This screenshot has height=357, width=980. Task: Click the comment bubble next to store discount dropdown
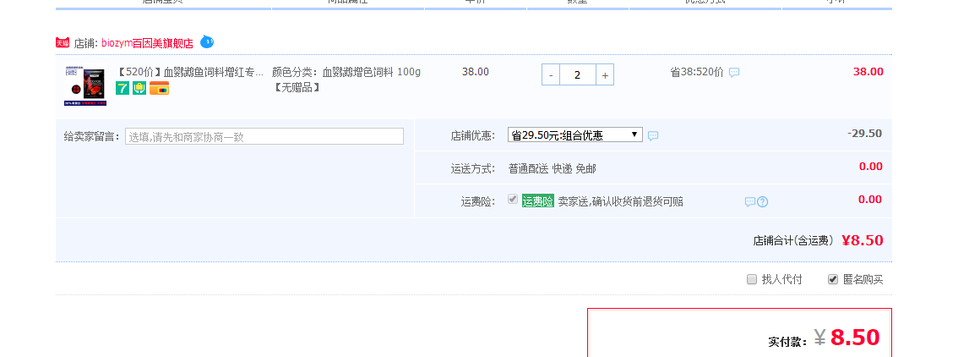click(x=653, y=135)
